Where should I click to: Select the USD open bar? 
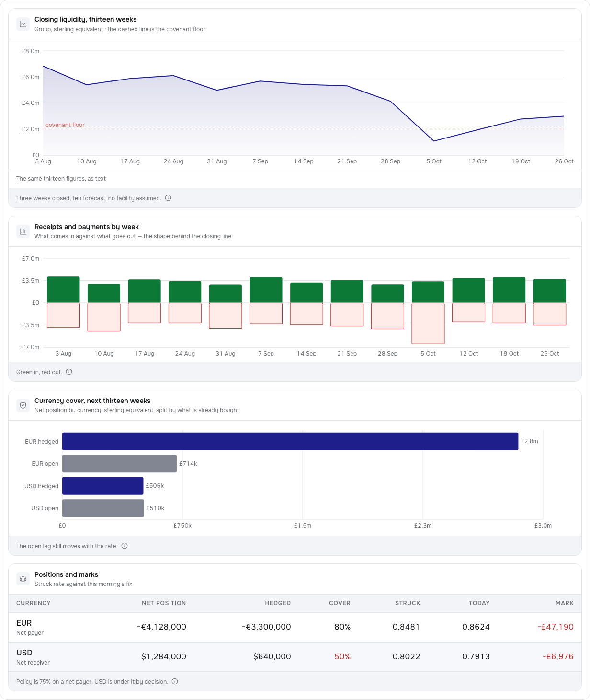[103, 508]
